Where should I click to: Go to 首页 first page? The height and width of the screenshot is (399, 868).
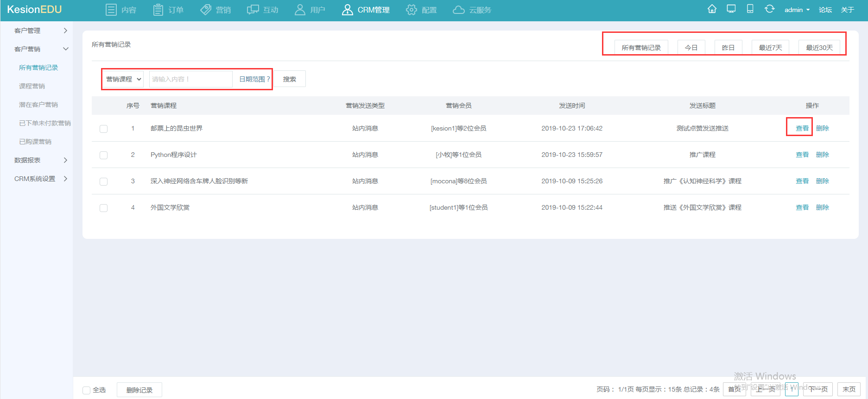(735, 389)
